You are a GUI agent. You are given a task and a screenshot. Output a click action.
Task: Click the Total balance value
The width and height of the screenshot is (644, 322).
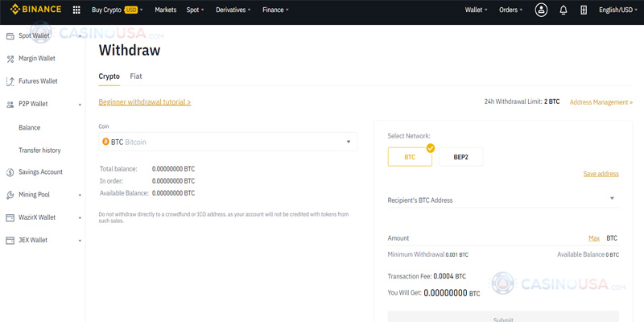(173, 169)
